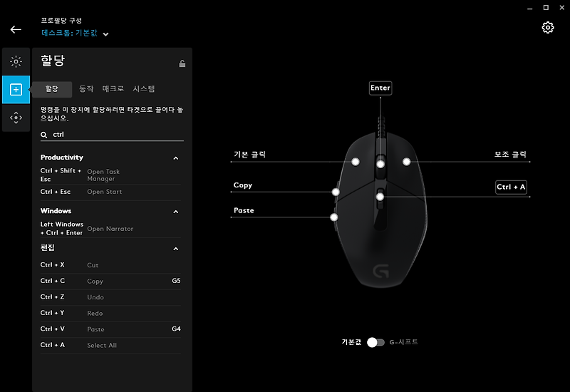Image resolution: width=570 pixels, height=392 pixels.
Task: Switch to the 매크로 tab
Action: tap(113, 89)
